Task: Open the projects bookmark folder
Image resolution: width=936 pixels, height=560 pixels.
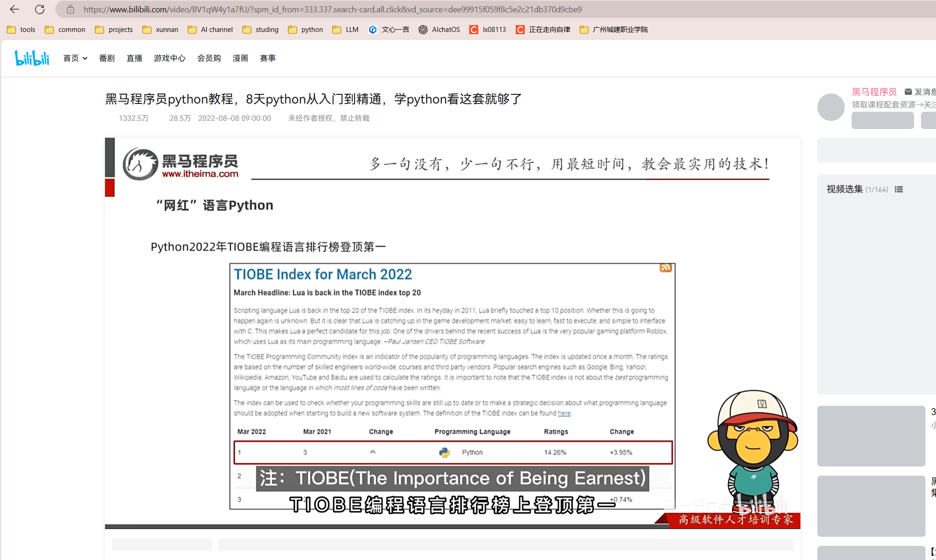Action: tap(114, 30)
